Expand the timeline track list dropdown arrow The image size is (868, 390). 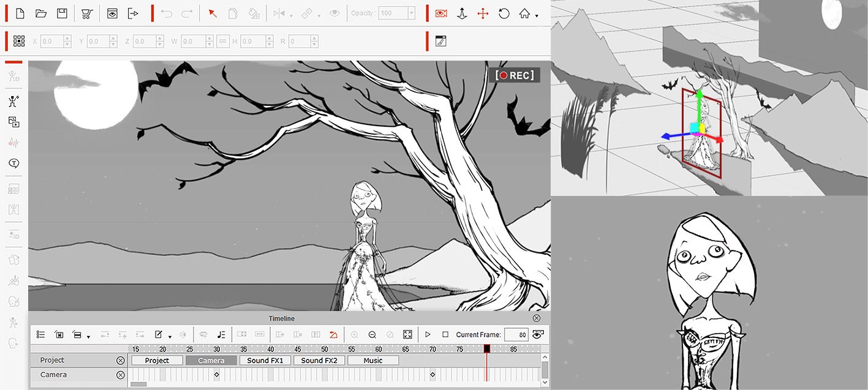tap(88, 337)
